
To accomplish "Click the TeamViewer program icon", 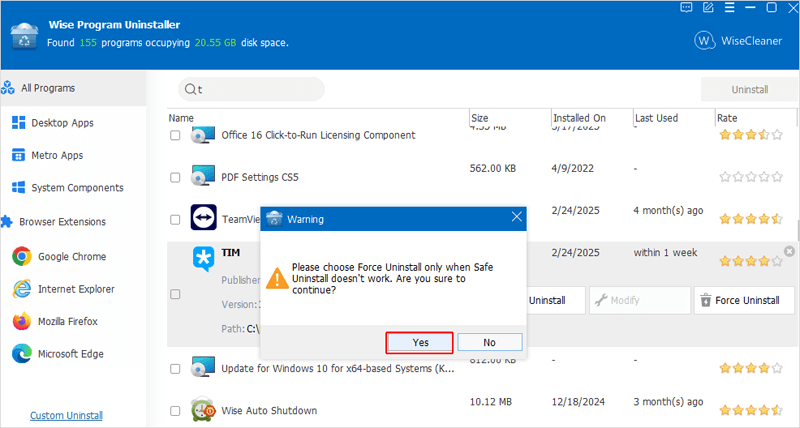I will 204,217.
